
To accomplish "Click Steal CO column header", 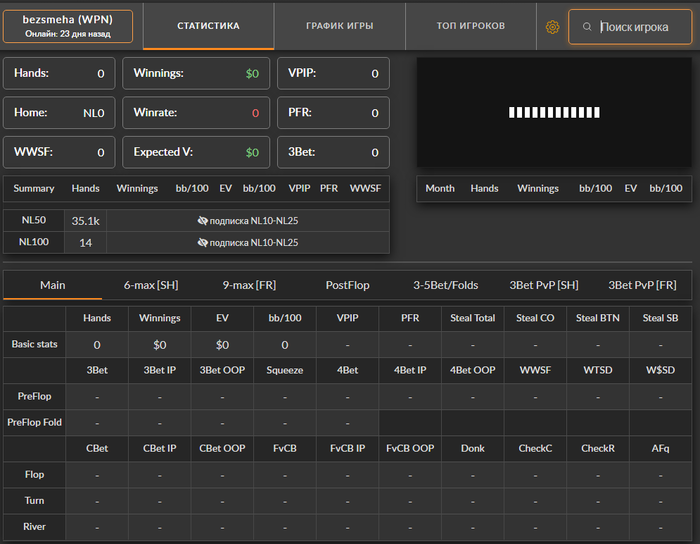I will [x=535, y=318].
